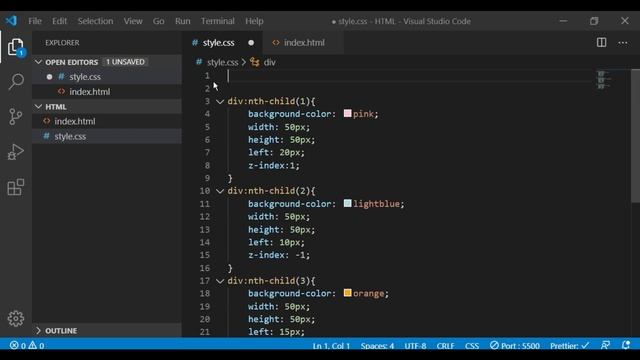Open the orange color swatch picker
Viewport: 640px width, 360px height.
347,293
